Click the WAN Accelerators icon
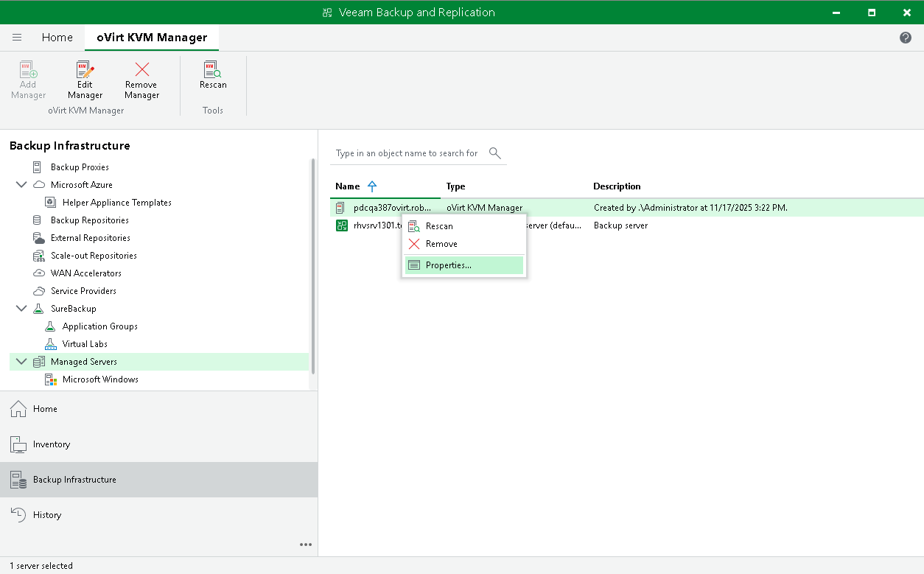924x574 pixels. tap(39, 273)
